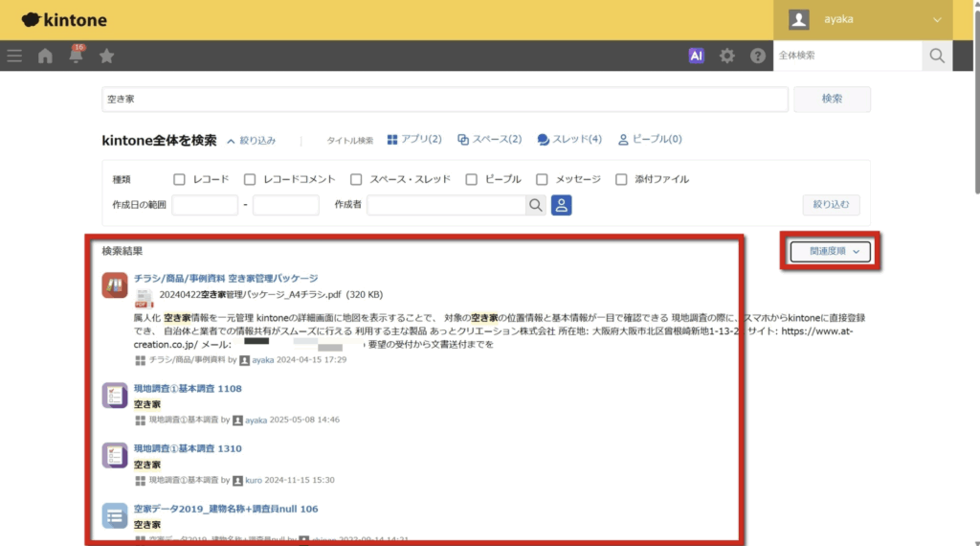
Task: Check the 添付ファイル checkbox
Action: 621,179
